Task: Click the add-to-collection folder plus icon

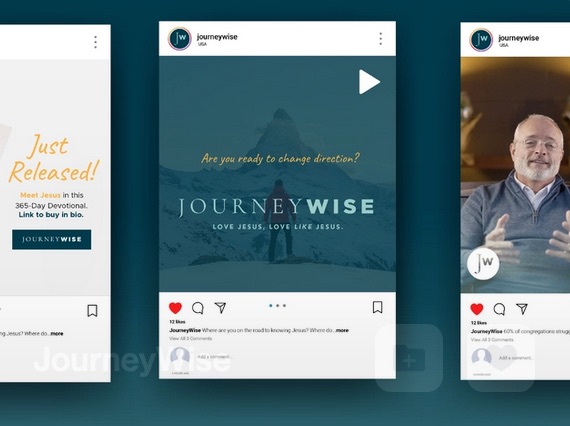Action: (x=409, y=358)
